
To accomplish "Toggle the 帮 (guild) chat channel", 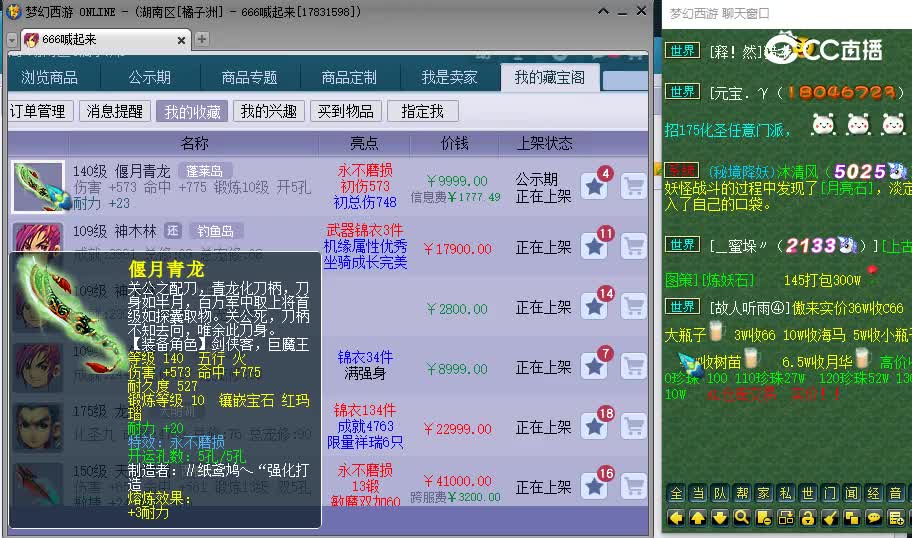I will point(742,494).
